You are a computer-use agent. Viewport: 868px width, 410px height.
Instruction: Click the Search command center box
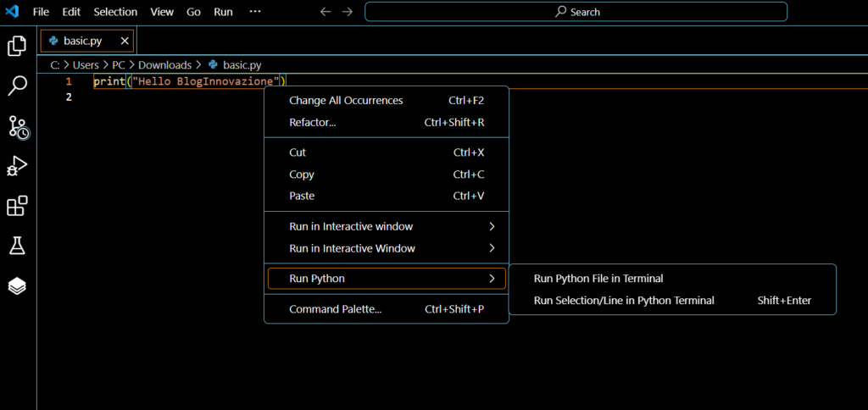pos(576,12)
